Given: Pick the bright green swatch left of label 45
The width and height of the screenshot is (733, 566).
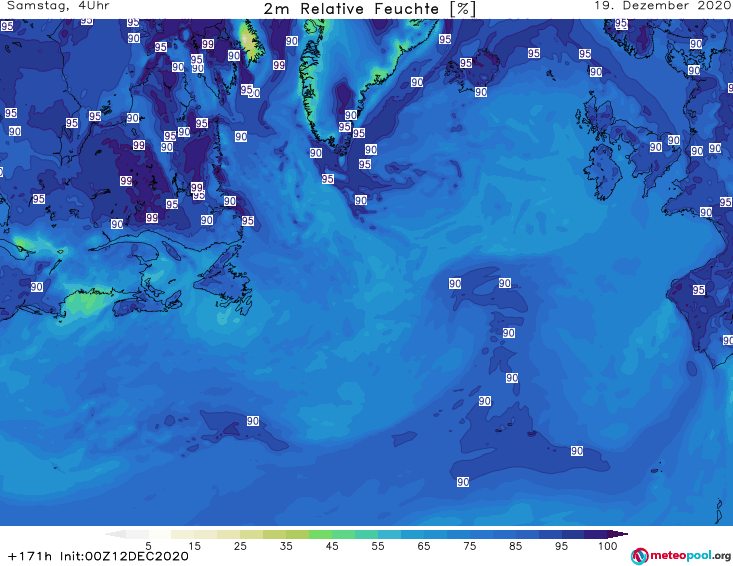Looking at the screenshot, I should (320, 534).
